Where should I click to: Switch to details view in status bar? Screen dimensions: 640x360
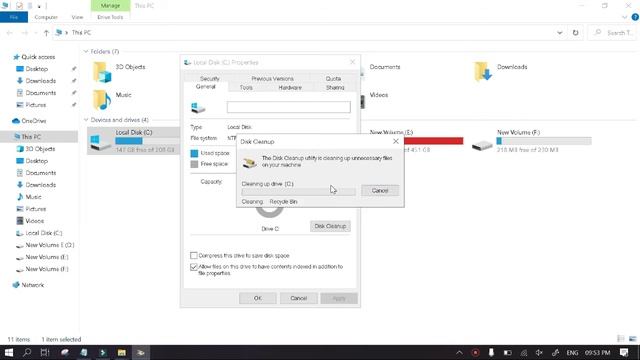tap(621, 339)
